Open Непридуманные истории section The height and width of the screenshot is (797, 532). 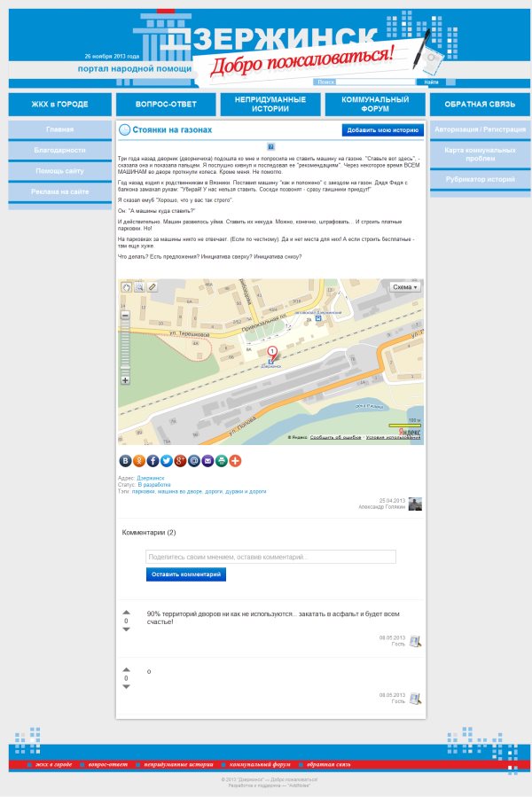pyautogui.click(x=270, y=105)
